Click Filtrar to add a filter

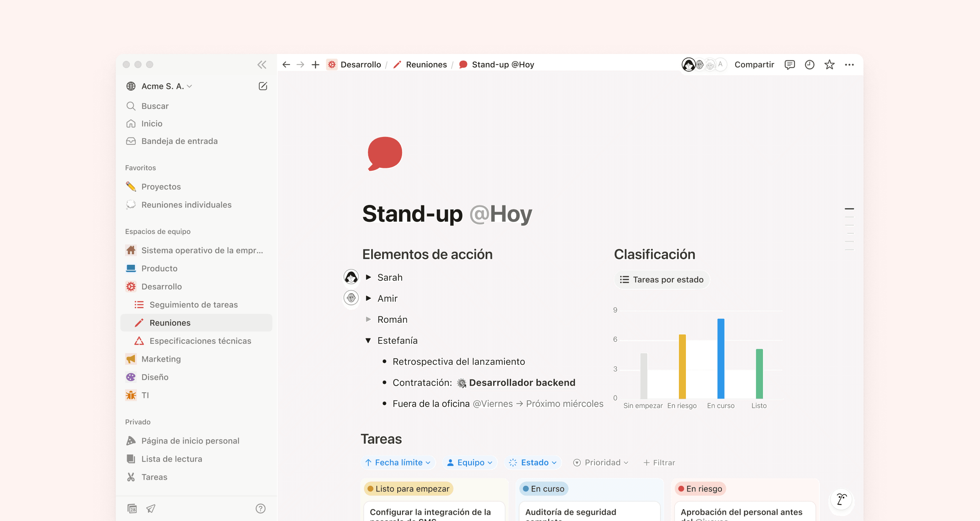[659, 463]
